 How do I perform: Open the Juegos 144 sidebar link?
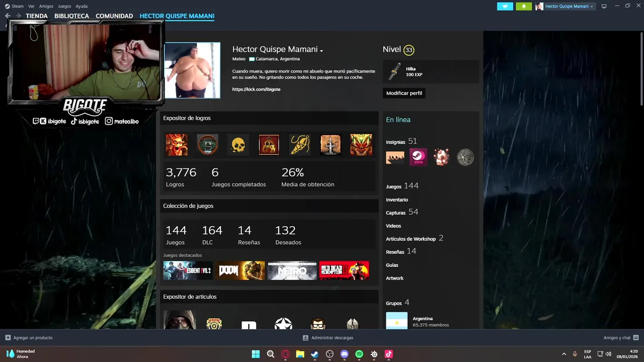tap(402, 186)
